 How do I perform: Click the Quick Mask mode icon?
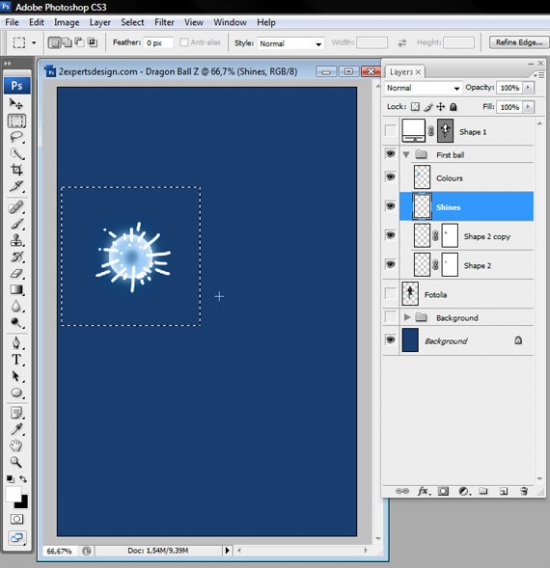point(16,519)
